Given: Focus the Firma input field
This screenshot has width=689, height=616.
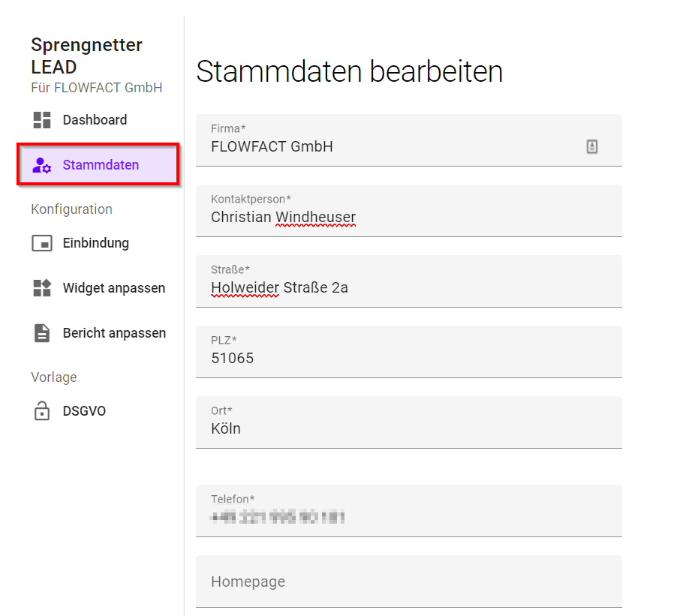Looking at the screenshot, I should (x=408, y=140).
